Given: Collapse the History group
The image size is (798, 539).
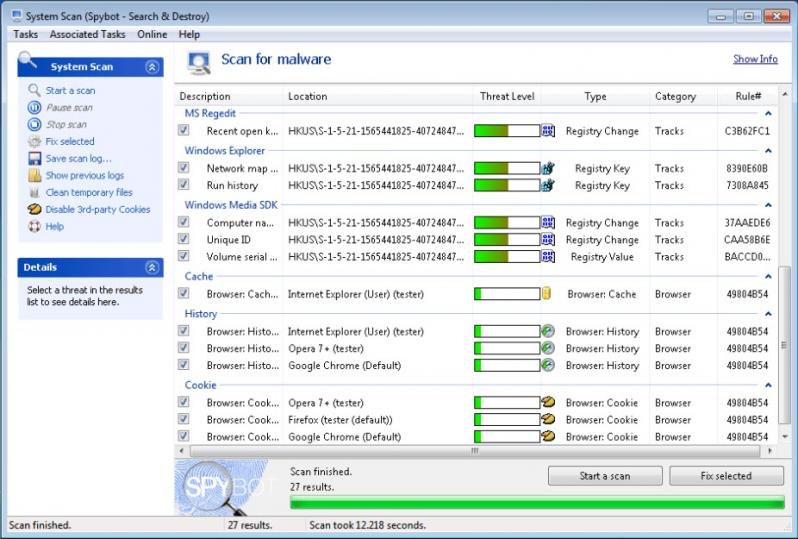Looking at the screenshot, I should [768, 314].
